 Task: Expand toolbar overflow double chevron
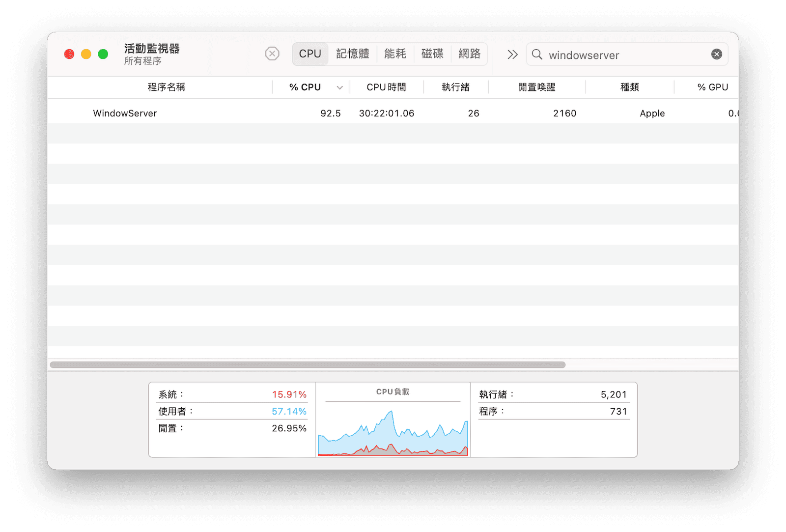pyautogui.click(x=512, y=54)
